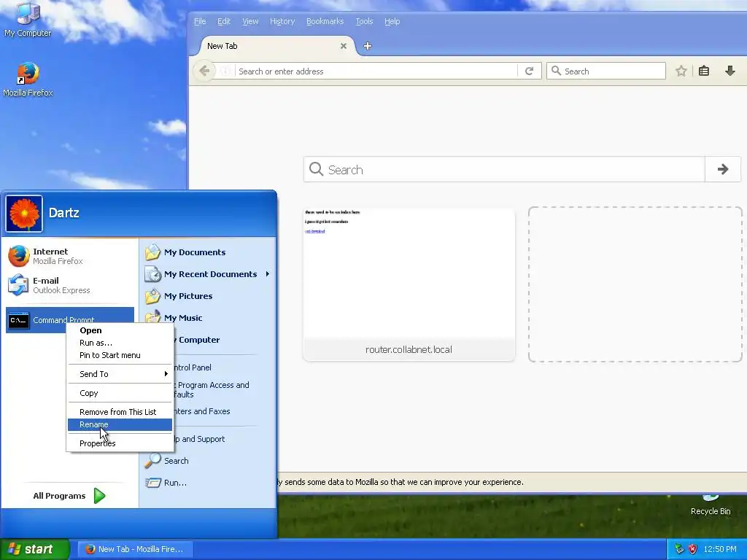This screenshot has height=560, width=747.
Task: Click the Search or enter address field
Action: [376, 71]
